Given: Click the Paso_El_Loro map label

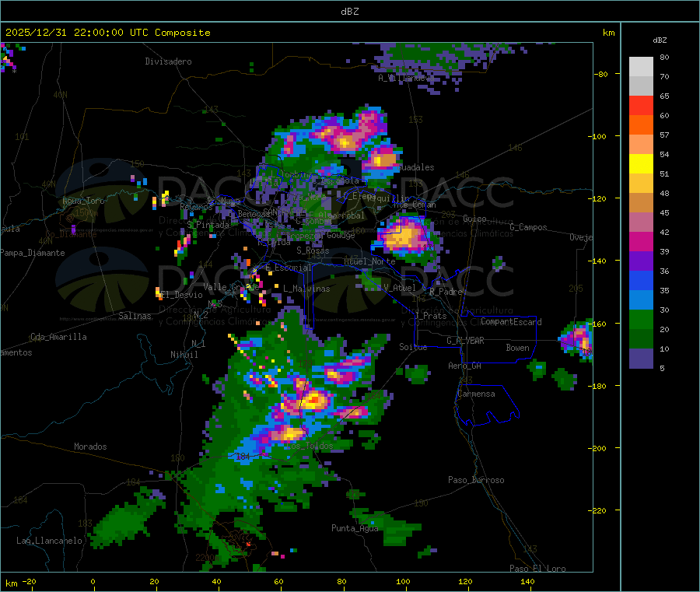Looking at the screenshot, I should coord(537,569).
